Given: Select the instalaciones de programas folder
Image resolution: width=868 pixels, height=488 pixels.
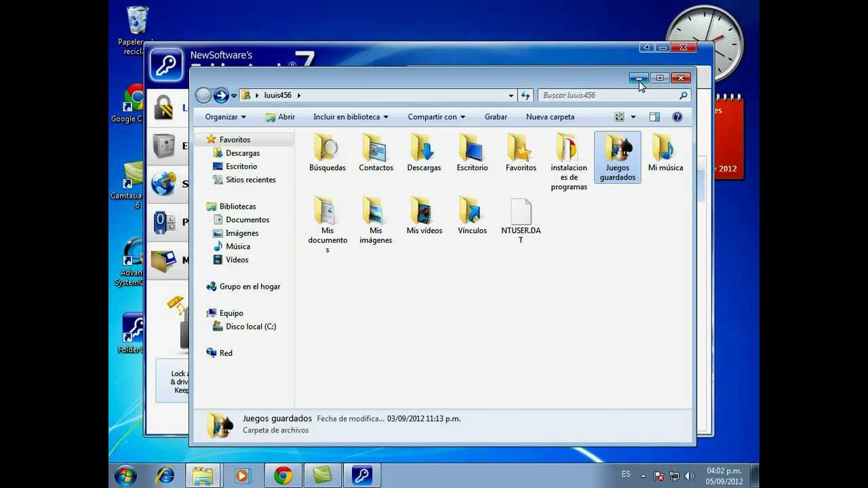Looking at the screenshot, I should (x=569, y=162).
